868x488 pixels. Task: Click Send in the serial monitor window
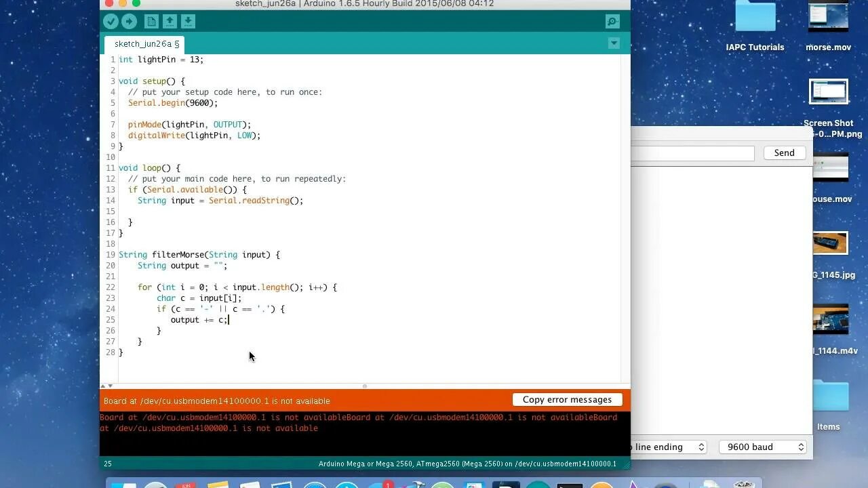point(784,153)
